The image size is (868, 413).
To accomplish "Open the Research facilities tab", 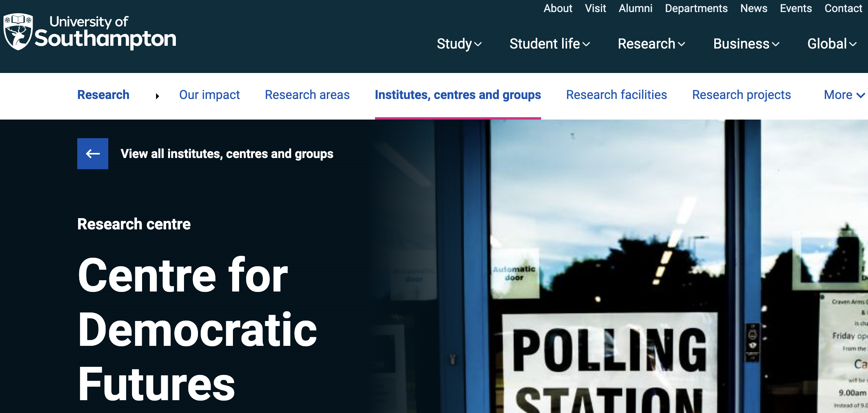I will click(616, 95).
